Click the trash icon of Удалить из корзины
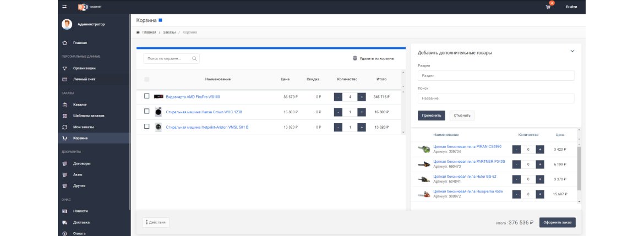The width and height of the screenshot is (644, 236). [x=355, y=58]
